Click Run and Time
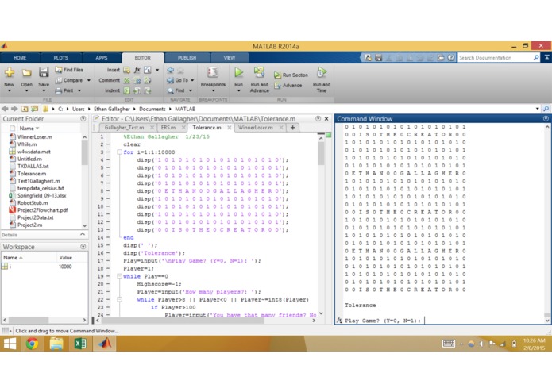Viewport: 552px width, 392px height. click(322, 79)
